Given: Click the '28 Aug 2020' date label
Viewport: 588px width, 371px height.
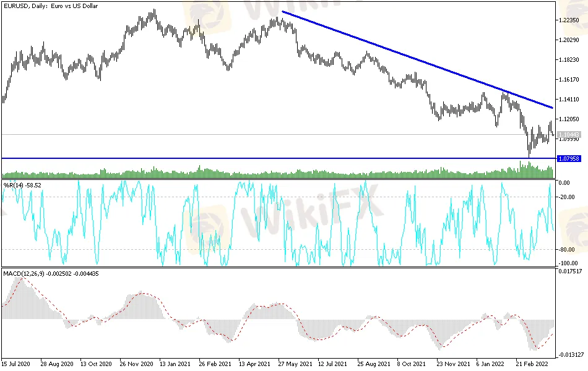Looking at the screenshot, I should tap(57, 364).
